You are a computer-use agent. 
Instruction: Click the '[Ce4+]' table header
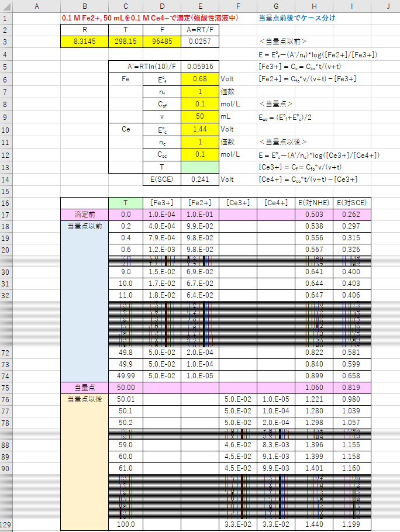tap(276, 203)
